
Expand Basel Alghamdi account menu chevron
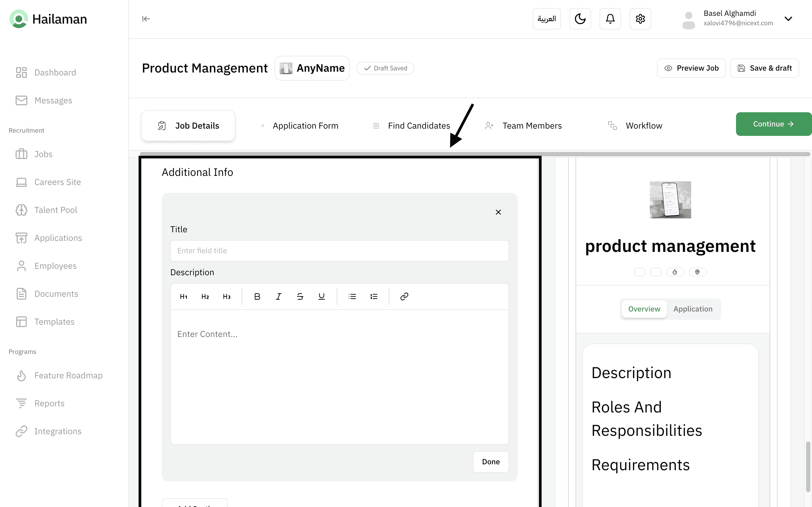click(x=788, y=19)
